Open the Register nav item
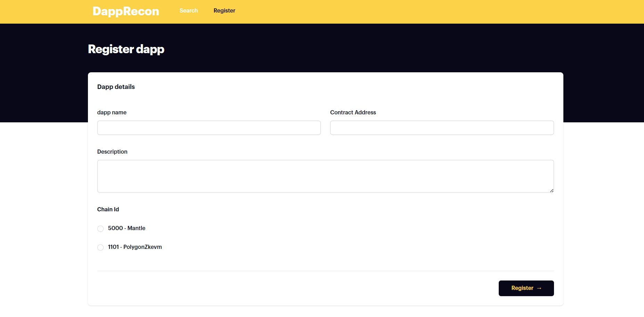This screenshot has height=317, width=644. coord(225,11)
